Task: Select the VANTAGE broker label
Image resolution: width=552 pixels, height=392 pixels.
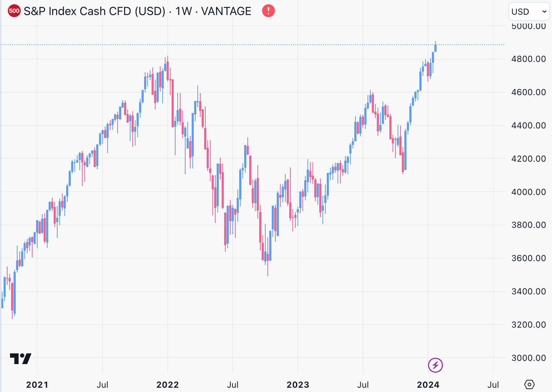Action: pos(226,11)
